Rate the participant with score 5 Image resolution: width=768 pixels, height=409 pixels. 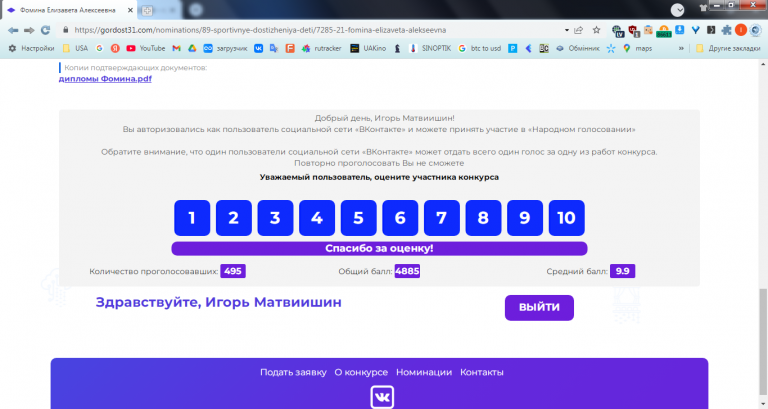[x=359, y=217]
